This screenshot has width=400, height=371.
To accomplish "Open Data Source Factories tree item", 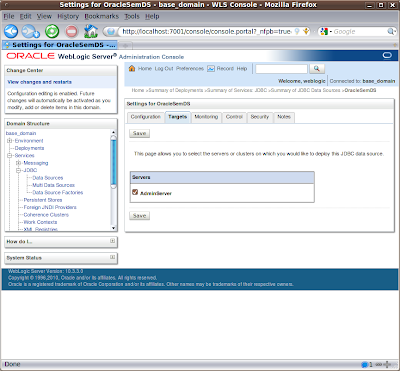I will (x=58, y=192).
